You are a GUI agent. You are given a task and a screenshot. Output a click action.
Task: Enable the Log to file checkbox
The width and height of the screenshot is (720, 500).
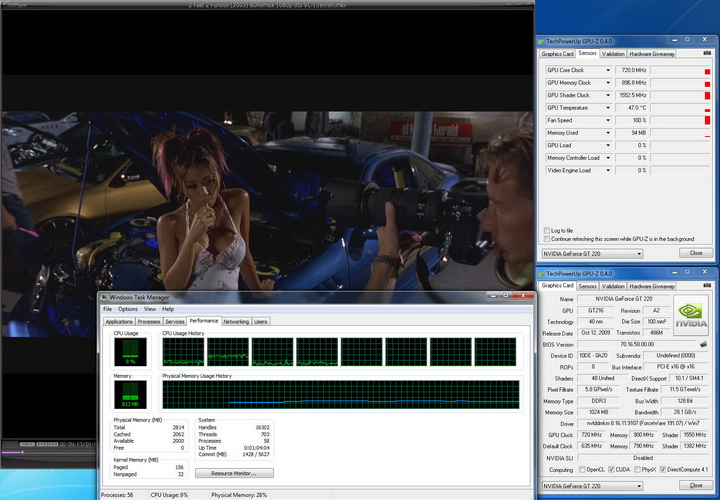(546, 231)
